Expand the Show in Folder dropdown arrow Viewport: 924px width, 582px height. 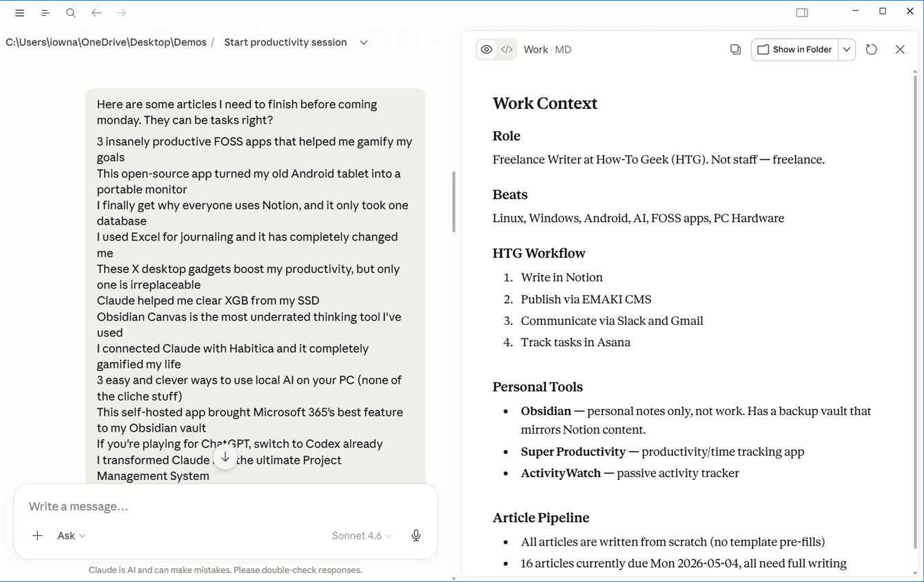click(x=847, y=50)
